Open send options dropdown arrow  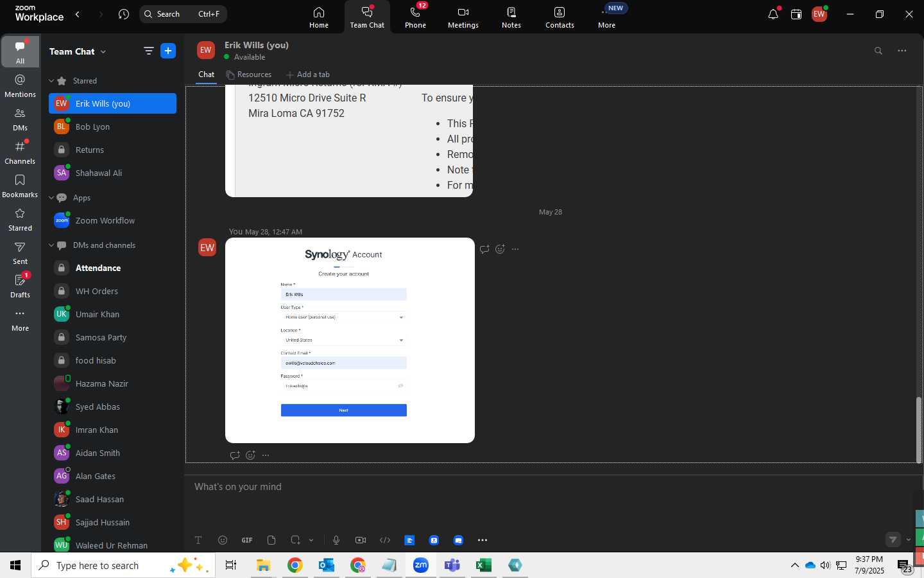click(909, 539)
